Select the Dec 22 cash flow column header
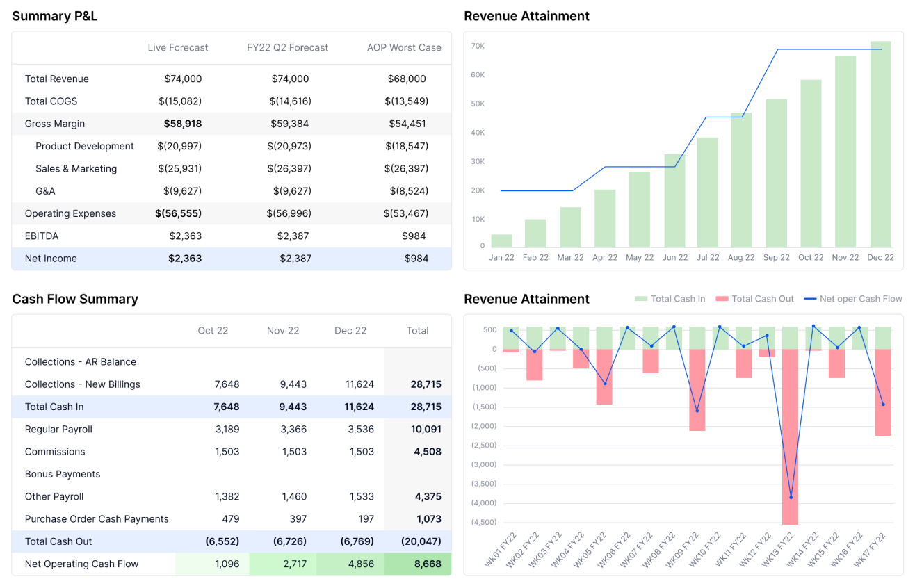 tap(350, 331)
